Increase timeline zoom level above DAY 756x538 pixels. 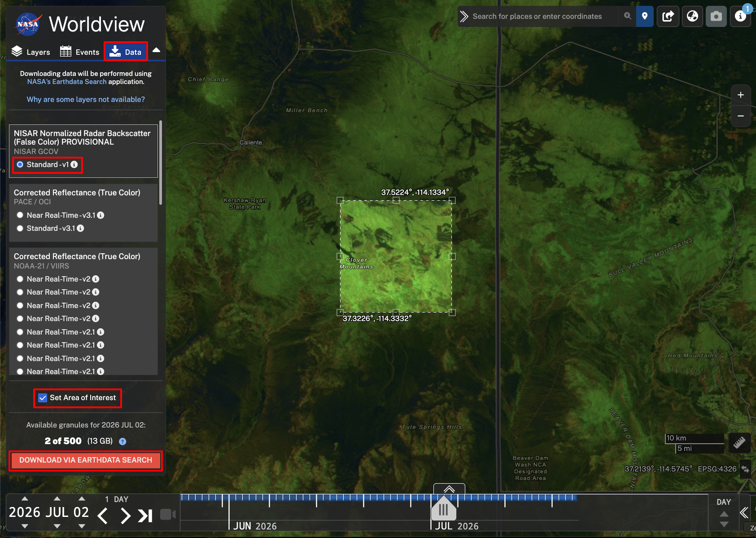click(724, 514)
